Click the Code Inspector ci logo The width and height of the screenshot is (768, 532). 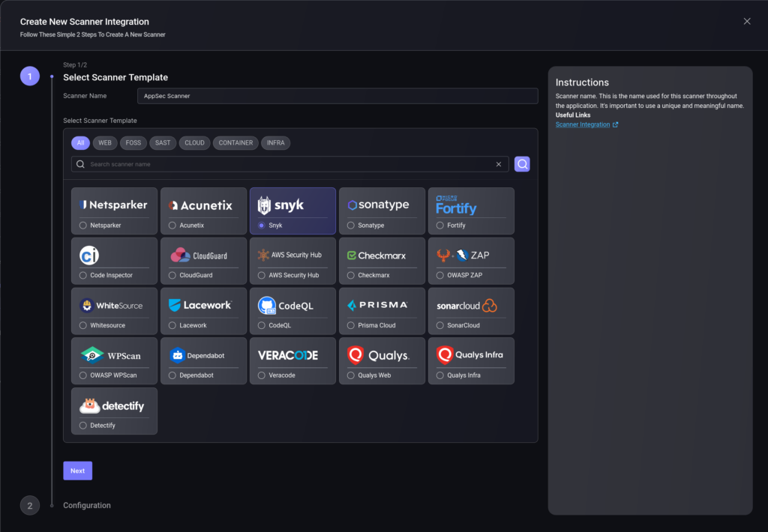[89, 256]
